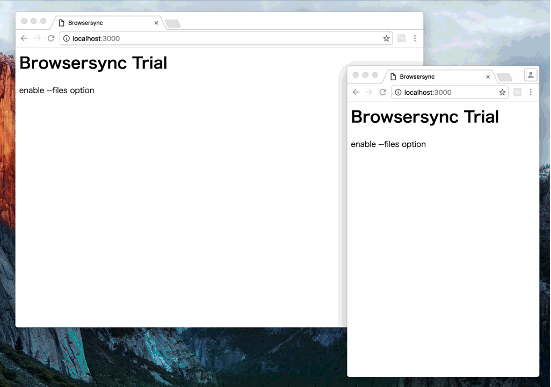Go forward in the small browser window
Screen dimensions: 551x387
pyautogui.click(x=369, y=92)
